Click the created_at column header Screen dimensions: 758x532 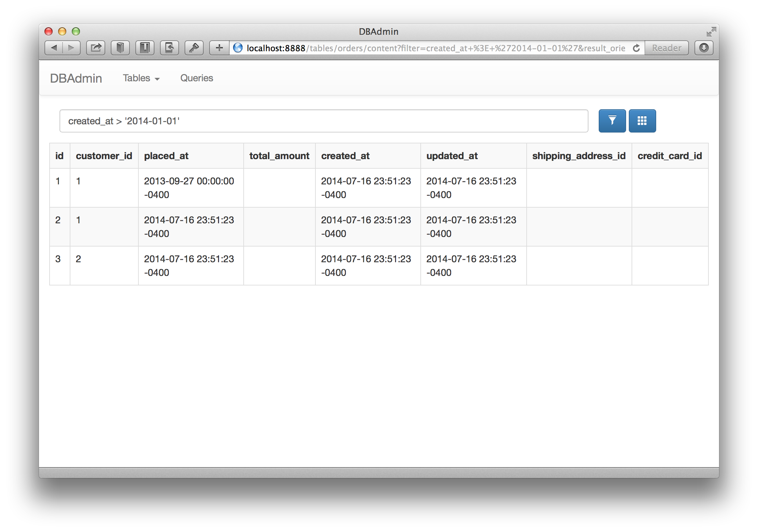click(x=345, y=156)
